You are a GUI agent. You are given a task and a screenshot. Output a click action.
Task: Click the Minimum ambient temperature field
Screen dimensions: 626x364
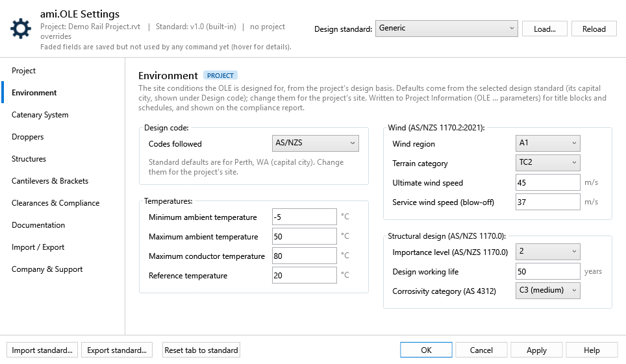point(304,217)
